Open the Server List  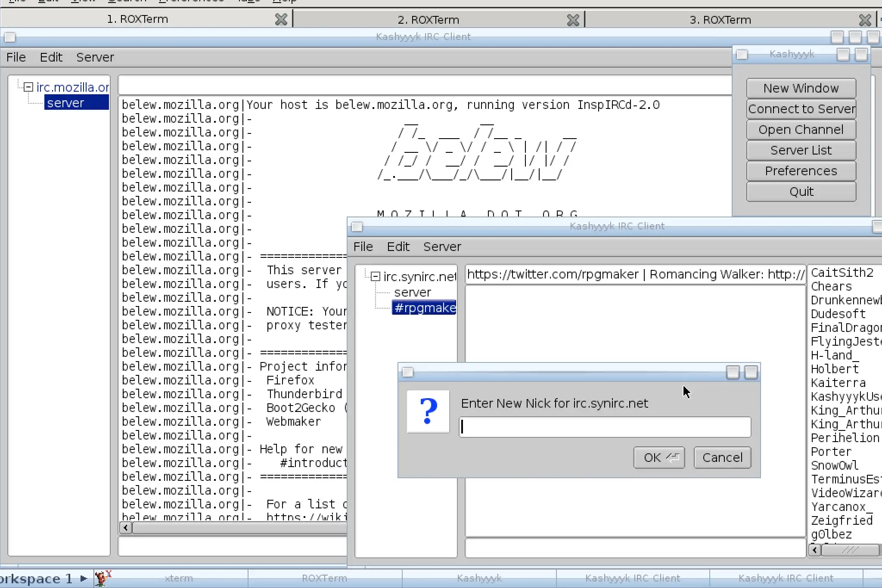click(801, 150)
